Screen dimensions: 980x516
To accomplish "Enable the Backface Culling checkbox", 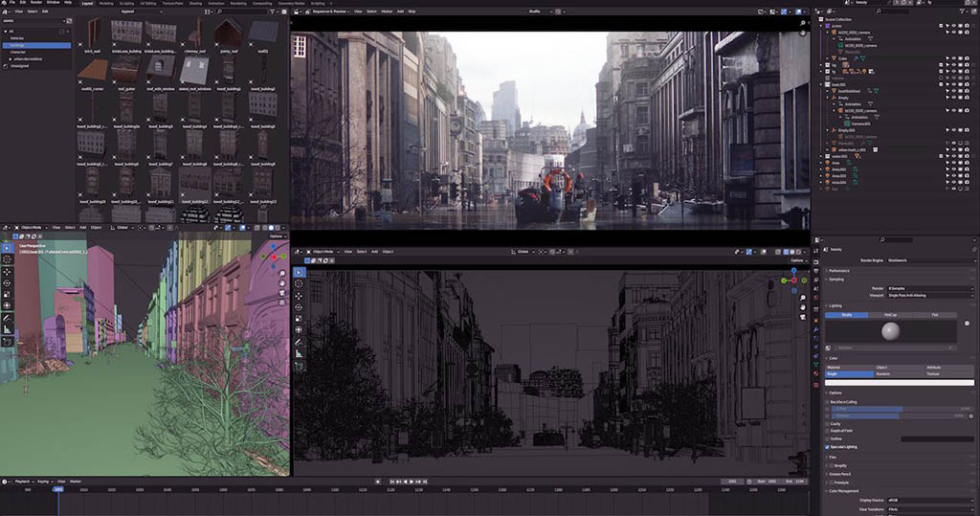I will 828,402.
